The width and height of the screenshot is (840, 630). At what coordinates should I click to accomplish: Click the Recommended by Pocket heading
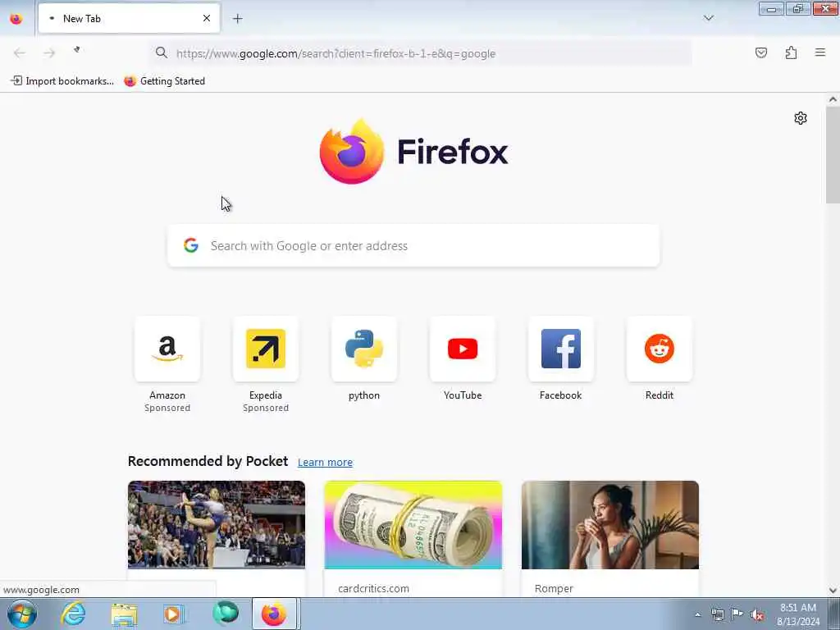208,461
